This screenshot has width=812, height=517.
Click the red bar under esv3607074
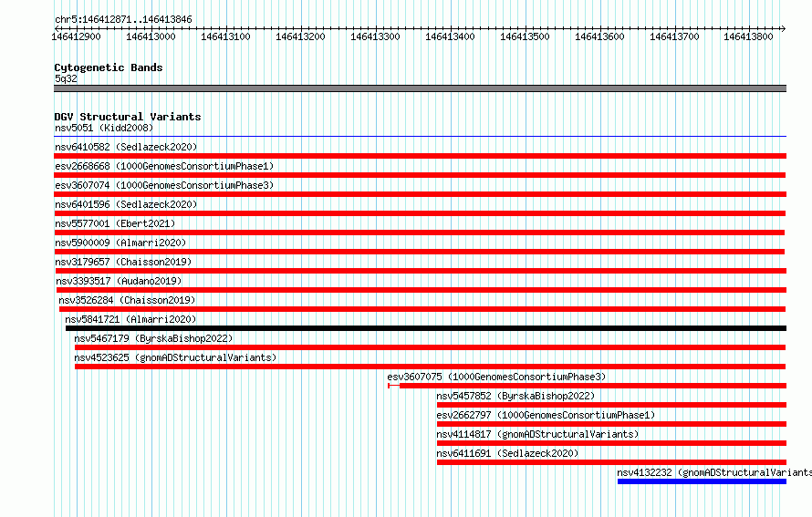[420, 194]
